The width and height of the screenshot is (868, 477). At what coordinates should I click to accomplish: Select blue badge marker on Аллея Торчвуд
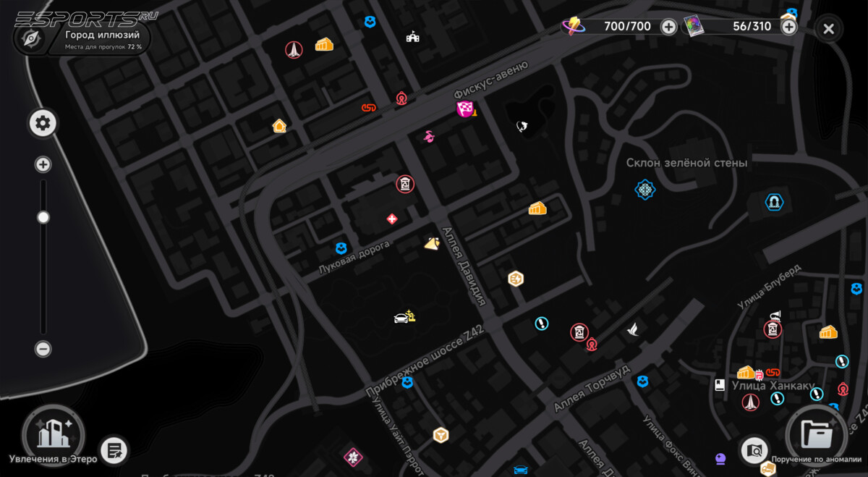pyautogui.click(x=642, y=381)
